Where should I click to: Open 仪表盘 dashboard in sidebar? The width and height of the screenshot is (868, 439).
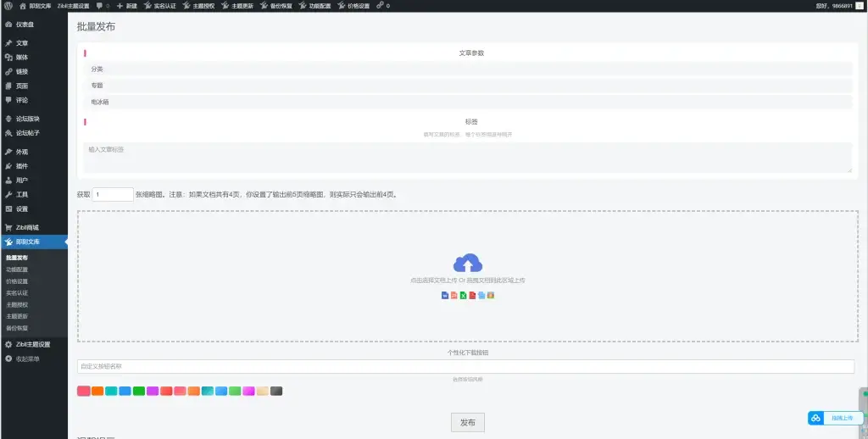[x=23, y=25]
